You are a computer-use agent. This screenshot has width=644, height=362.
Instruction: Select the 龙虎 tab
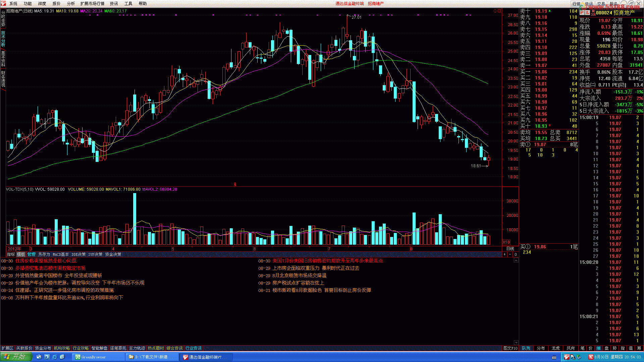[555, 348]
